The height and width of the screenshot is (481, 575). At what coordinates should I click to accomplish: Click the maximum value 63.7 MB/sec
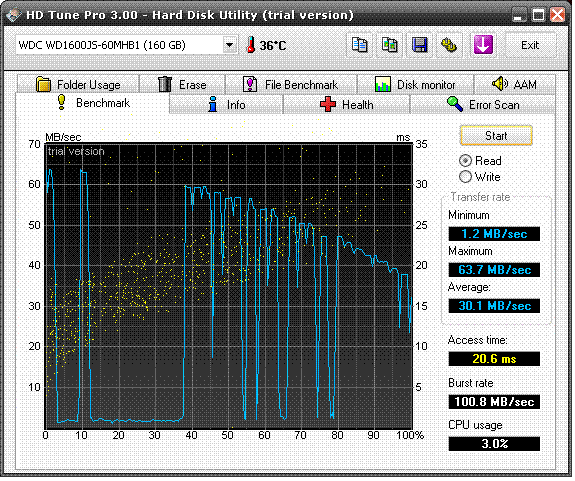(494, 270)
